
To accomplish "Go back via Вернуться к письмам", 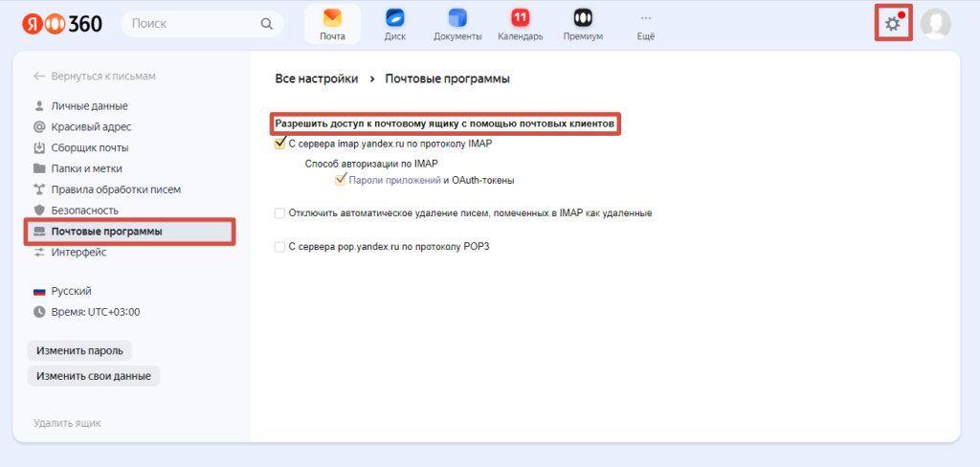I will (x=95, y=77).
